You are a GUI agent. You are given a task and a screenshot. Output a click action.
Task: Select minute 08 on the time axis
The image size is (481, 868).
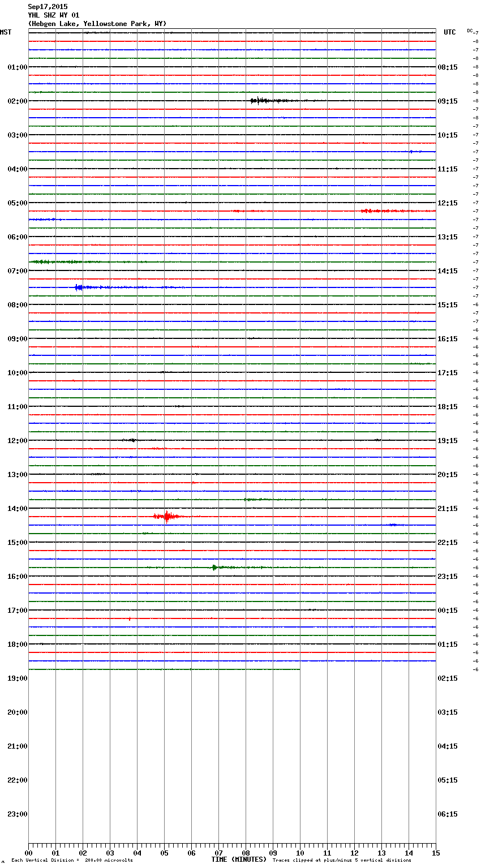pos(246,853)
